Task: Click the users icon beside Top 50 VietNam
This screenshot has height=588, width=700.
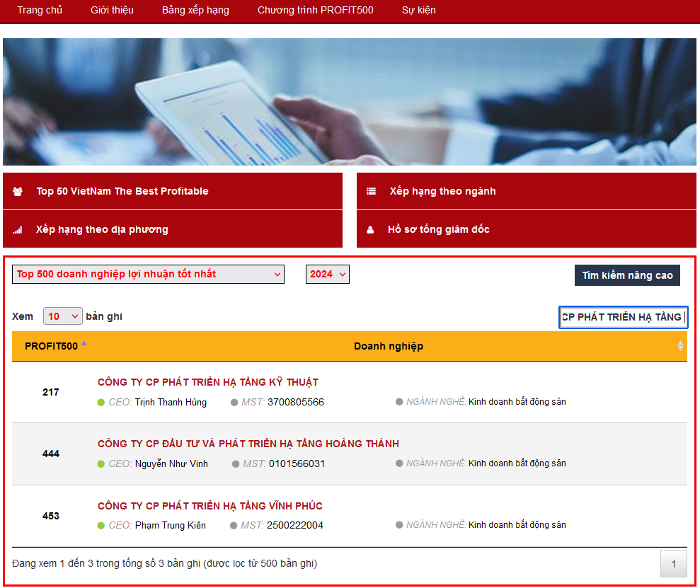Action: (x=18, y=191)
